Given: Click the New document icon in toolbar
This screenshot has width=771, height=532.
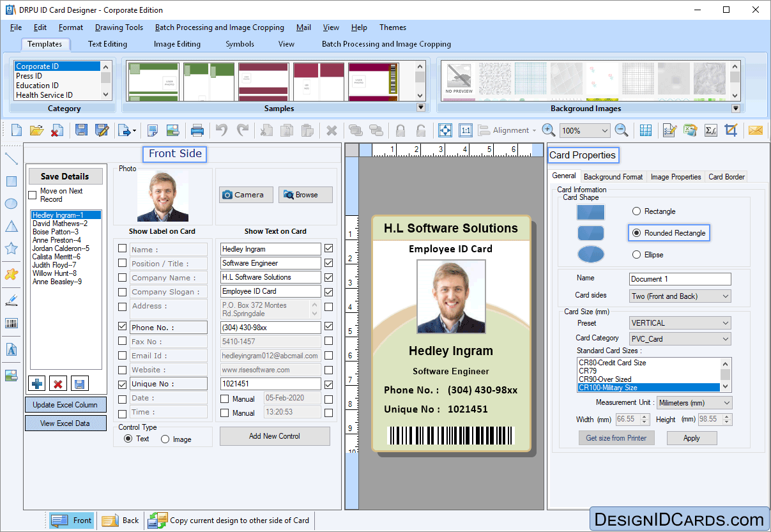Looking at the screenshot, I should point(17,130).
